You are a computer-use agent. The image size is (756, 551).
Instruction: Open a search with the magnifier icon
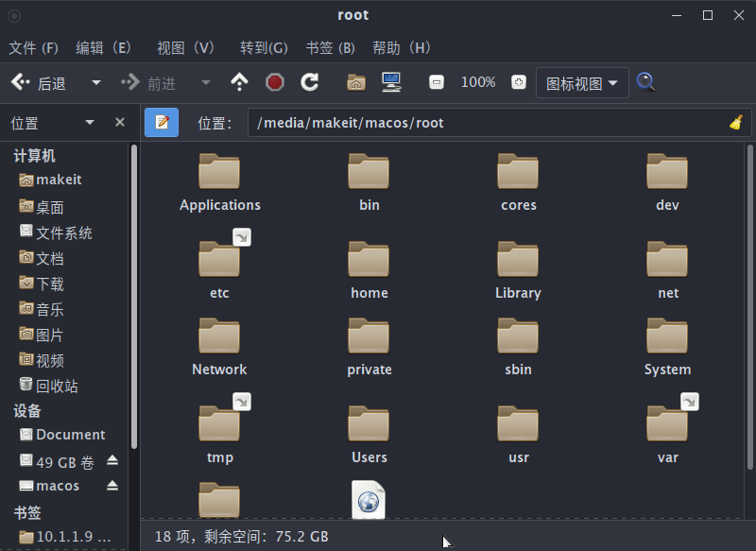(x=646, y=82)
